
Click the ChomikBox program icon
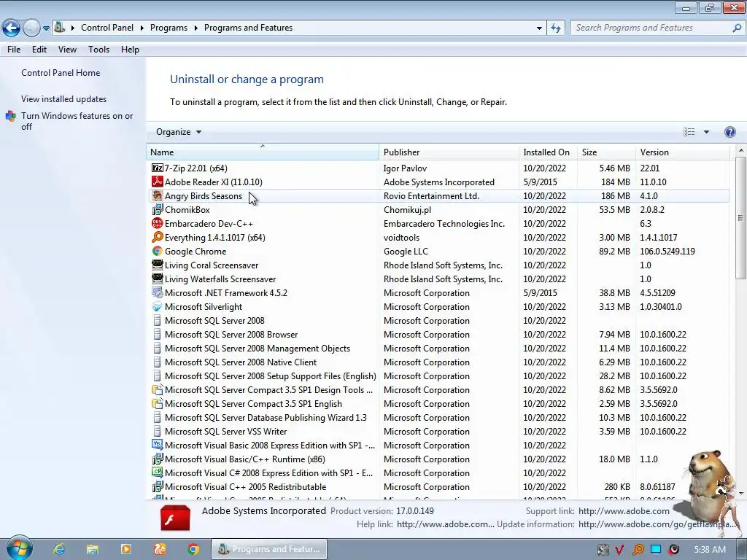click(x=158, y=209)
